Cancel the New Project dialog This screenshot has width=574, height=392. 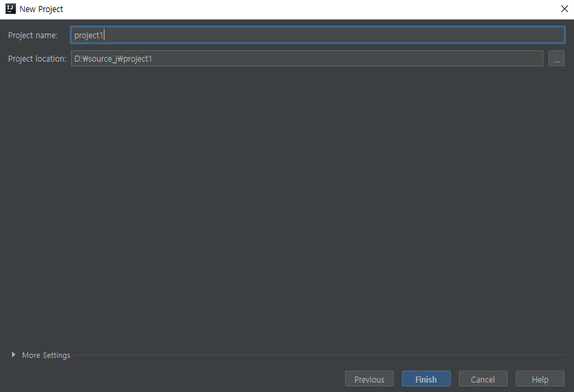pos(483,379)
